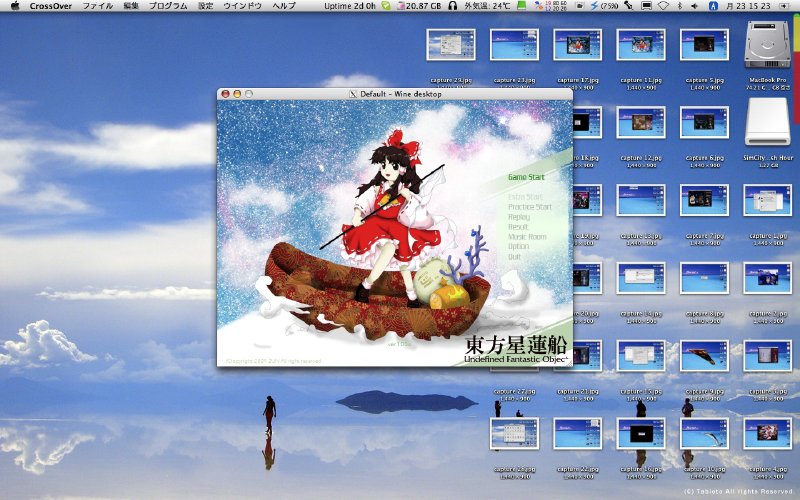Select capture 11.jpg desktop thumbnail

tap(641, 45)
